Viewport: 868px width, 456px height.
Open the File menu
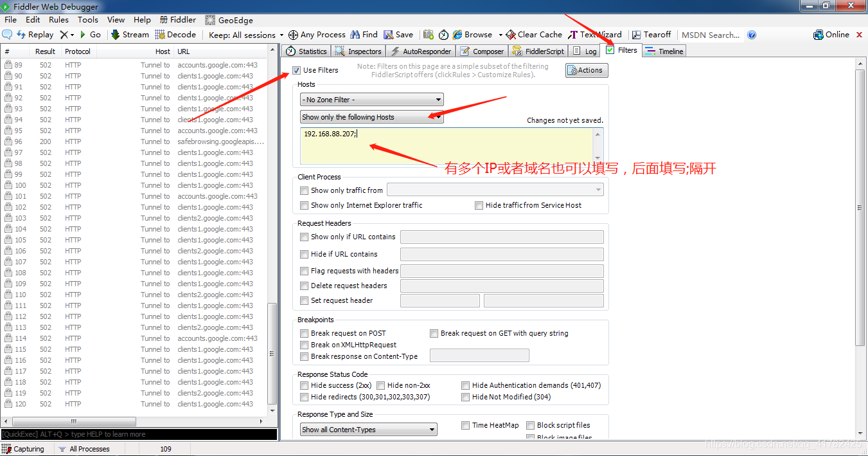[x=10, y=20]
